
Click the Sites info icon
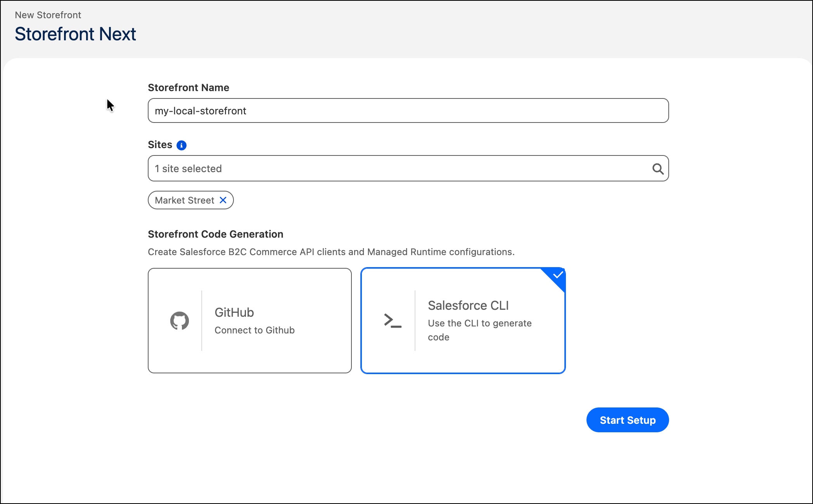click(x=181, y=145)
